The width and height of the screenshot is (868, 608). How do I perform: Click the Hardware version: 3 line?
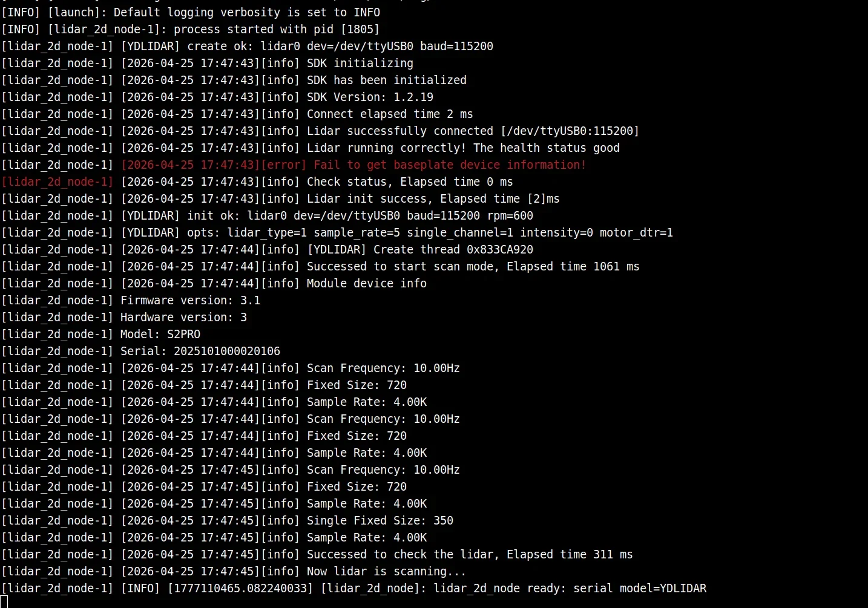(x=124, y=318)
